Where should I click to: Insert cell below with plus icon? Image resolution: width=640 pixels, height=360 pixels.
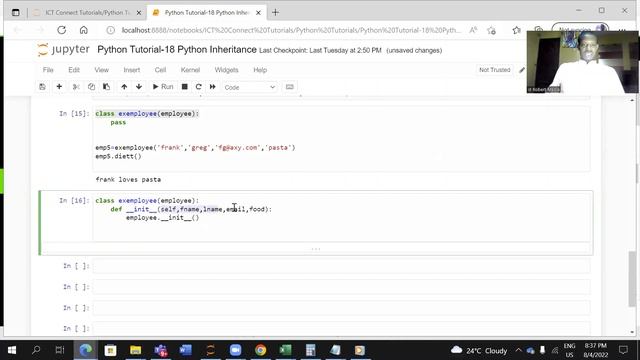[x=59, y=87]
